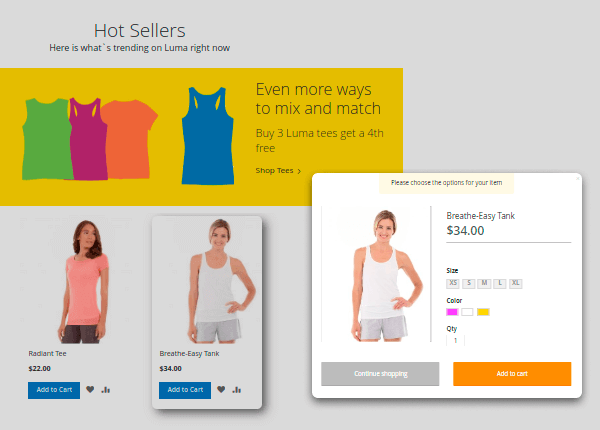This screenshot has width=600, height=430.
Task: Open Shop Tees arrow link
Action: click(278, 171)
